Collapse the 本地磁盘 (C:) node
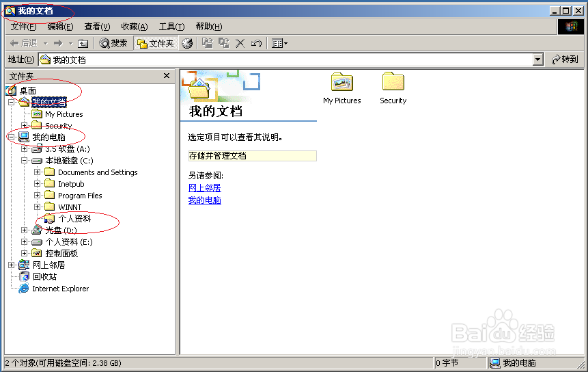The image size is (588, 372). coord(24,160)
